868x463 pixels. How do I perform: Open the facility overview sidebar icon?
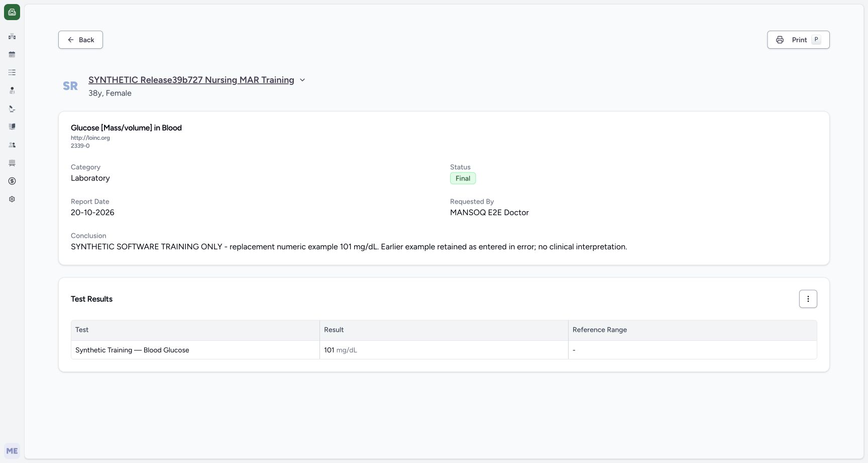12,36
